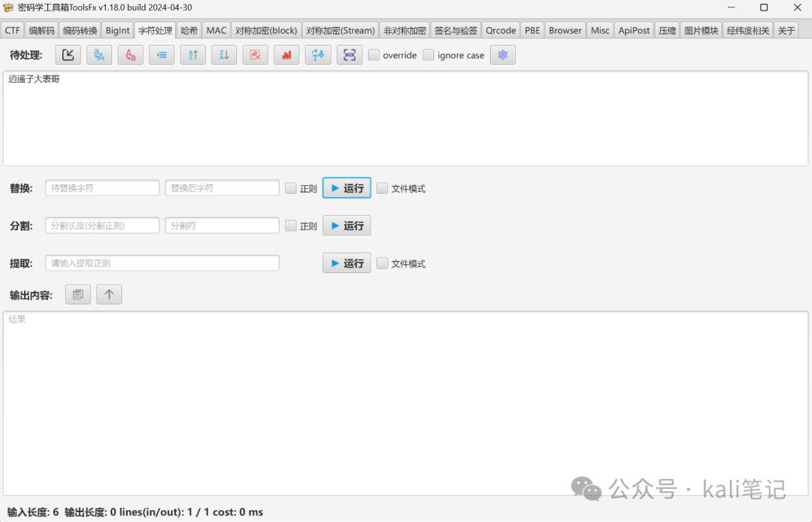
Task: Check 正则 in the 分割 row
Action: coord(291,226)
